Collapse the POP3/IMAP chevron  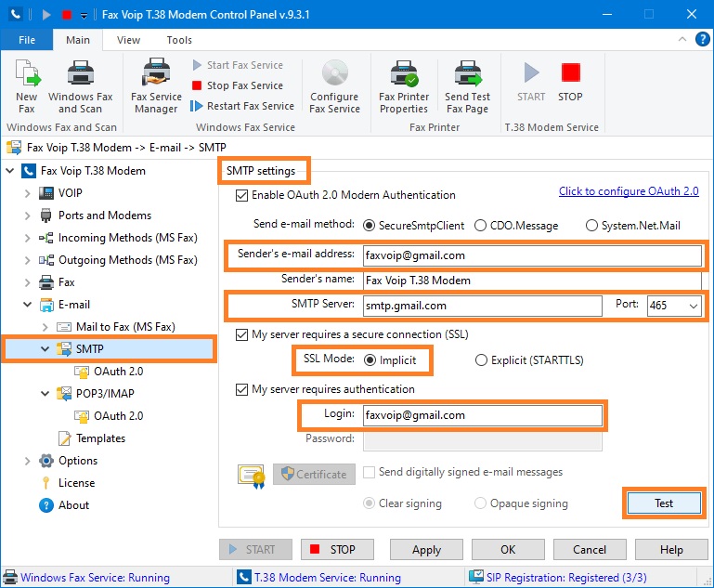click(45, 394)
